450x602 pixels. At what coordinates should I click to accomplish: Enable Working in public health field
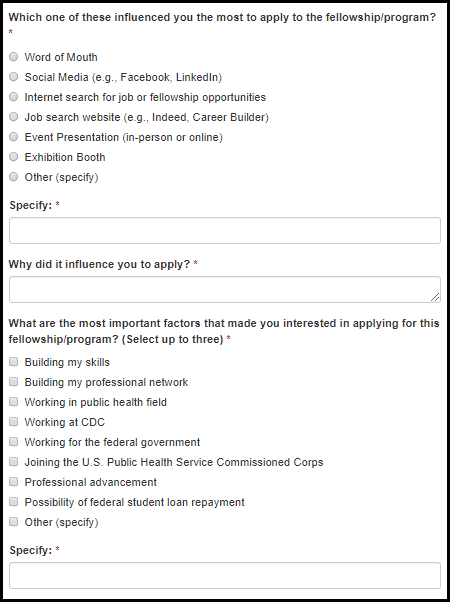coord(13,402)
